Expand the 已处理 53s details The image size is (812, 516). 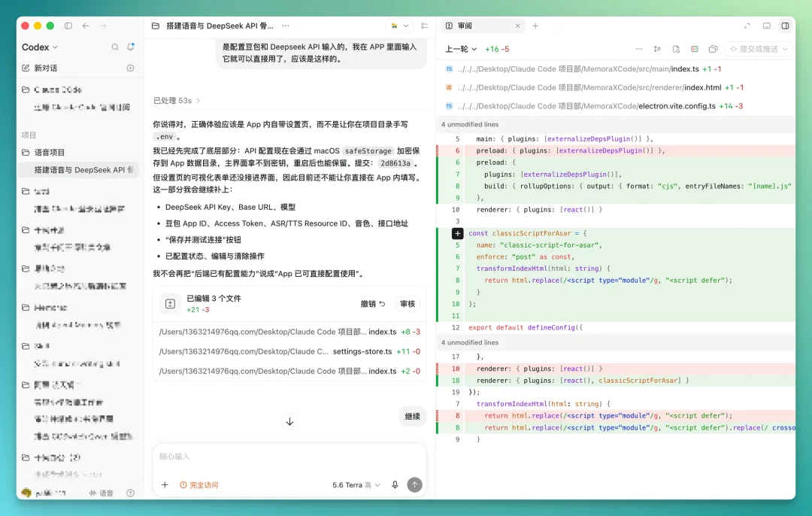(177, 101)
